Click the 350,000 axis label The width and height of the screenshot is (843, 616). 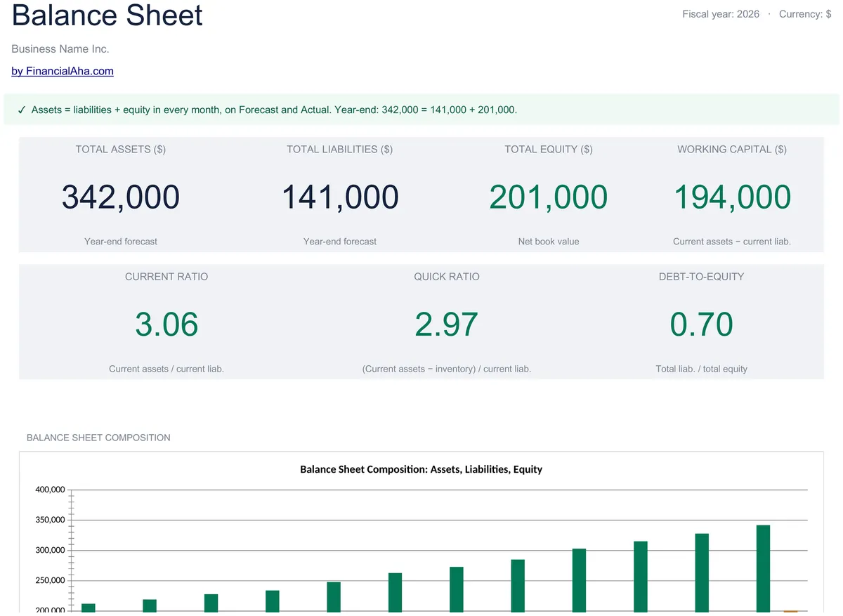50,520
